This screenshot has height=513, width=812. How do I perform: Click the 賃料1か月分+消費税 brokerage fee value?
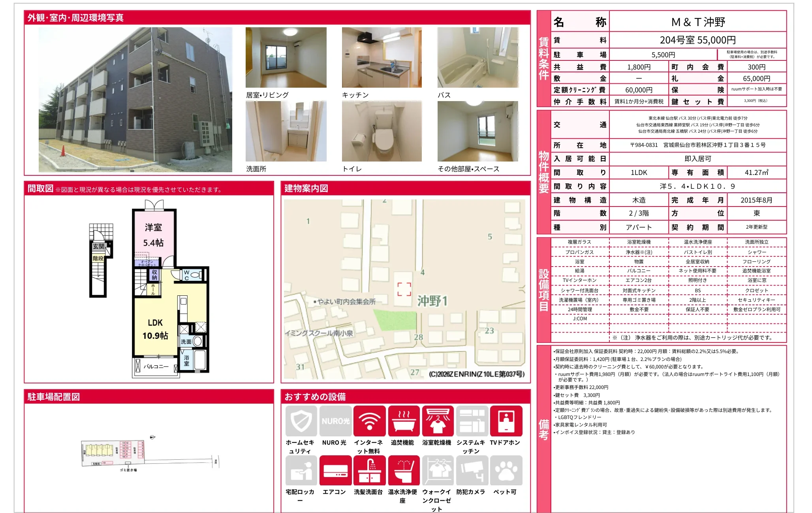pyautogui.click(x=639, y=101)
